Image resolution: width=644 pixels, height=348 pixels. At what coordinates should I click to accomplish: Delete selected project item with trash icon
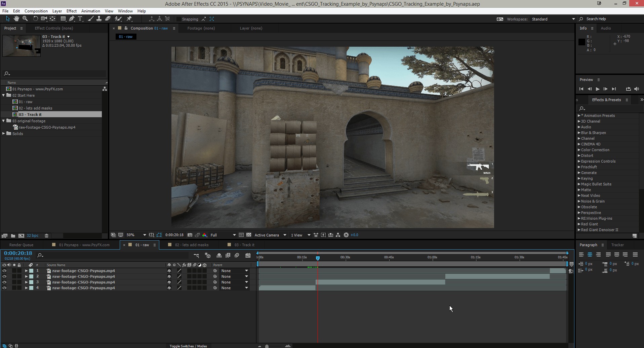[x=47, y=236]
